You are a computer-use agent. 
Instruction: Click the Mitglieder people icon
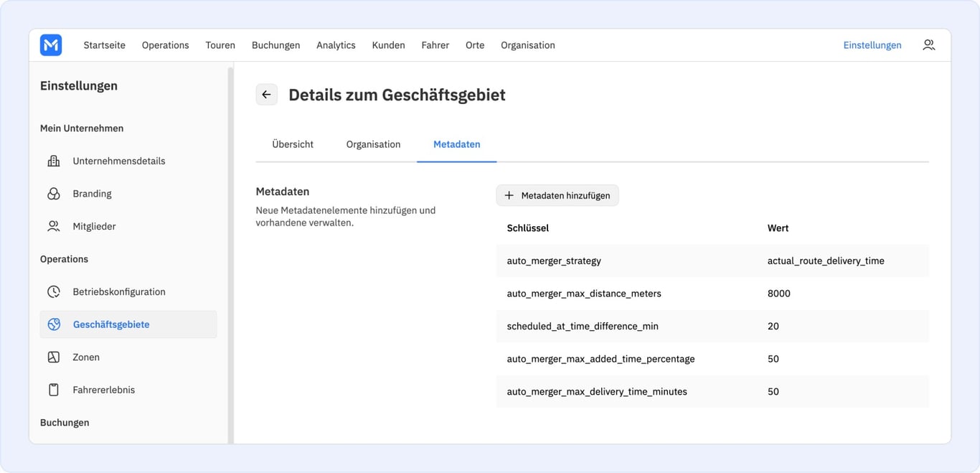click(x=54, y=226)
